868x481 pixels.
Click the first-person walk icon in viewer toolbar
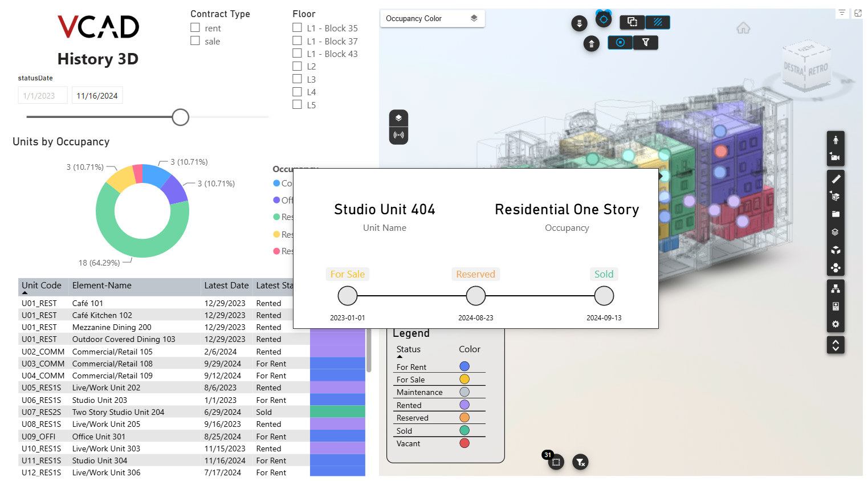(836, 140)
